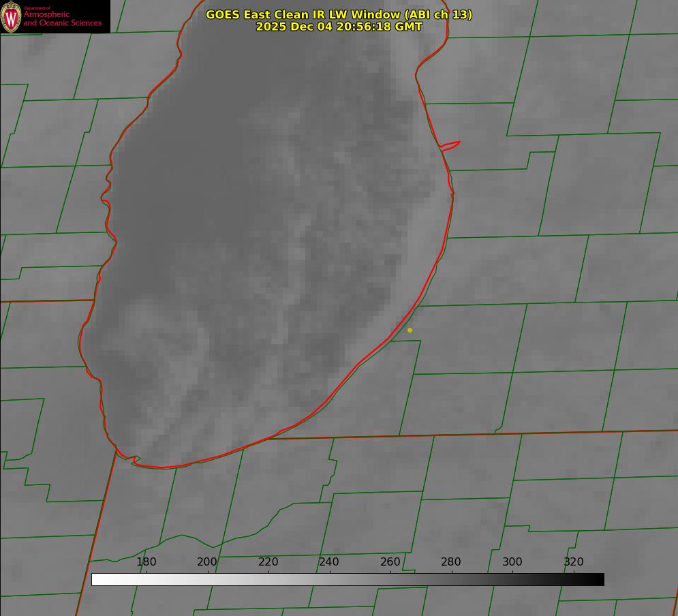Click colorbar label 300

pyautogui.click(x=512, y=561)
